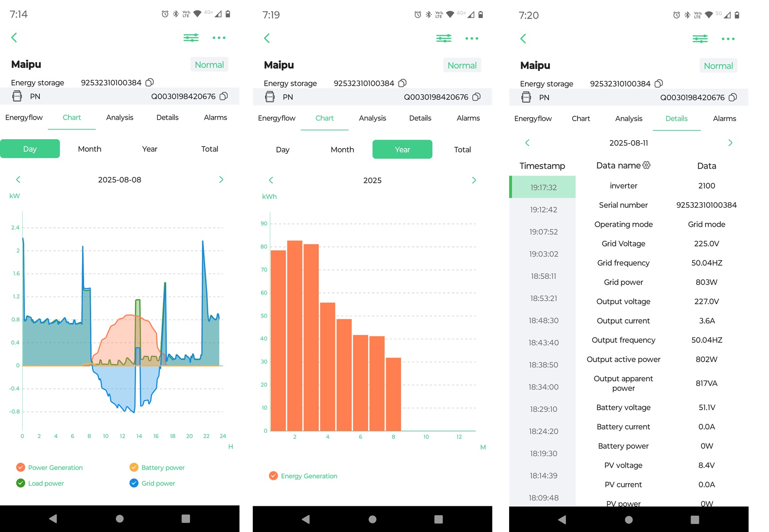The height and width of the screenshot is (532, 769).
Task: Open three-dot menu on the 2025-08-08 Day chart screen
Action: coord(219,38)
